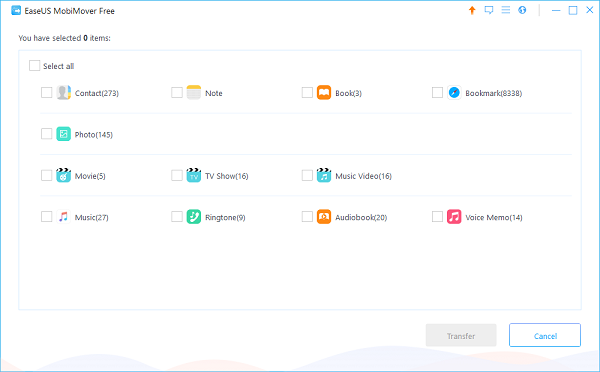The width and height of the screenshot is (600, 372).
Task: Click the teal Photo icon
Action: click(x=64, y=134)
